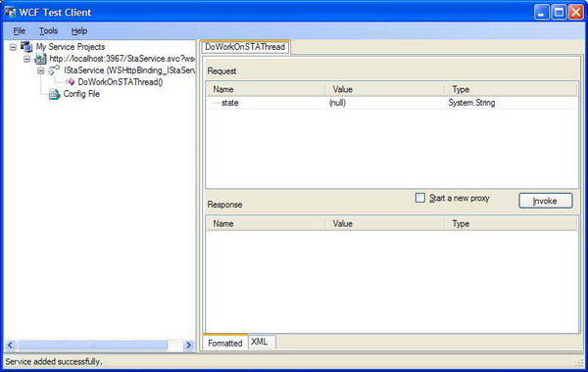Click the My Service Projects computer icon
Screen dimensions: 588x372
pyautogui.click(x=26, y=47)
